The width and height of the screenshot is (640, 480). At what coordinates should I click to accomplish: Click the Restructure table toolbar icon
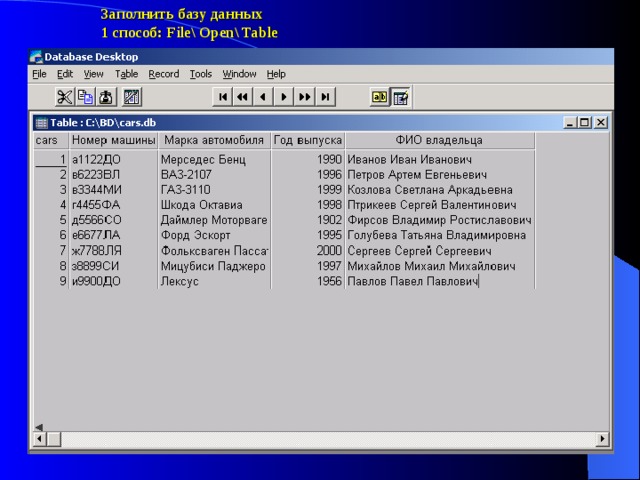click(131, 97)
